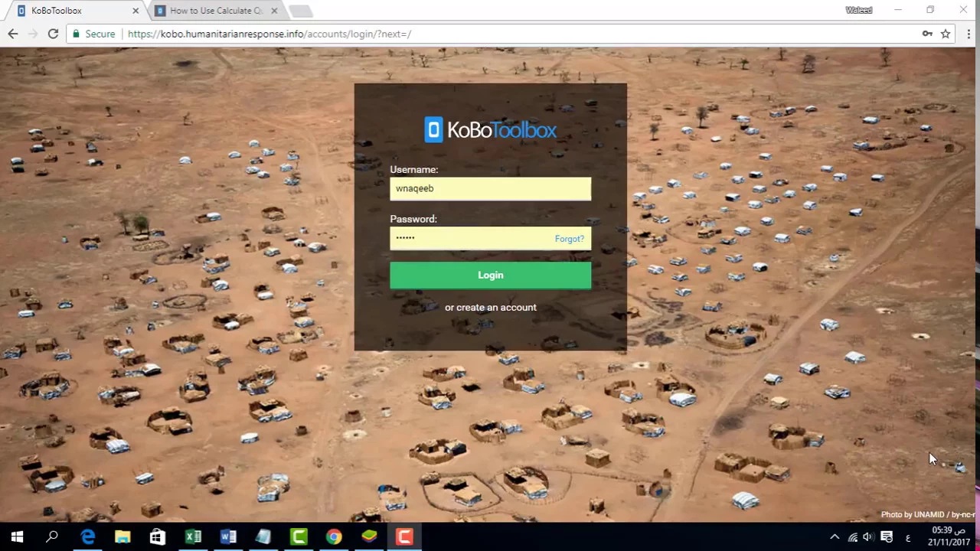Open File Explorer from the taskbar
The image size is (980, 551).
click(122, 537)
